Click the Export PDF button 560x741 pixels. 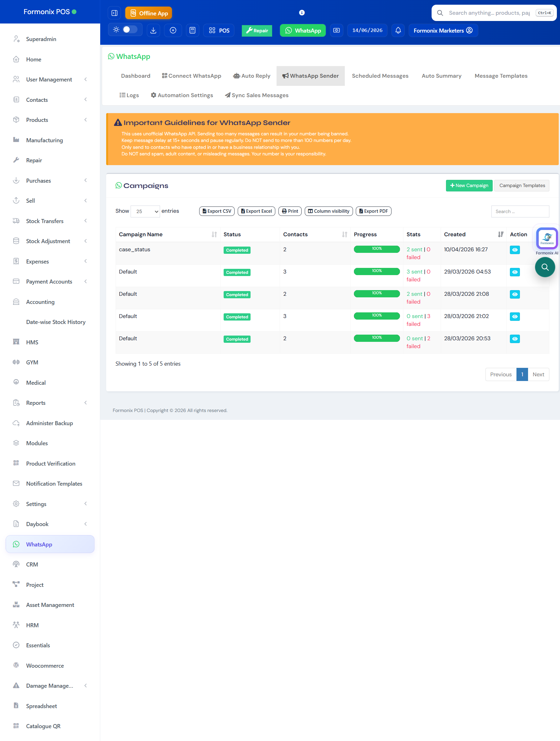click(373, 211)
